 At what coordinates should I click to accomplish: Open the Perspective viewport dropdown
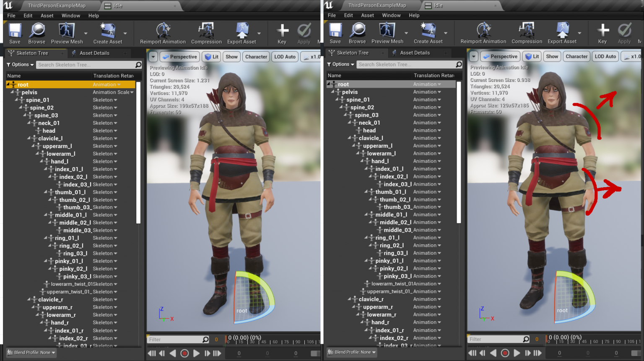tap(179, 56)
